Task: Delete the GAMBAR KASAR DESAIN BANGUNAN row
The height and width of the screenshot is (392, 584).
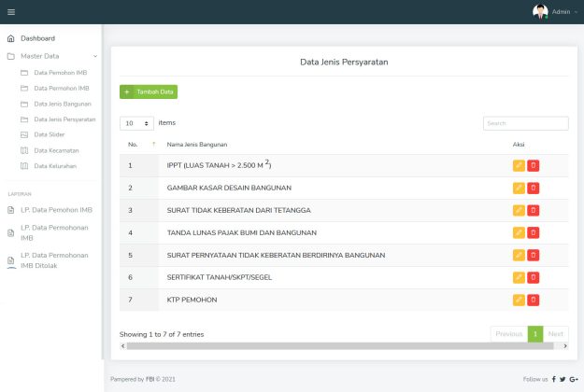Action: (534, 188)
